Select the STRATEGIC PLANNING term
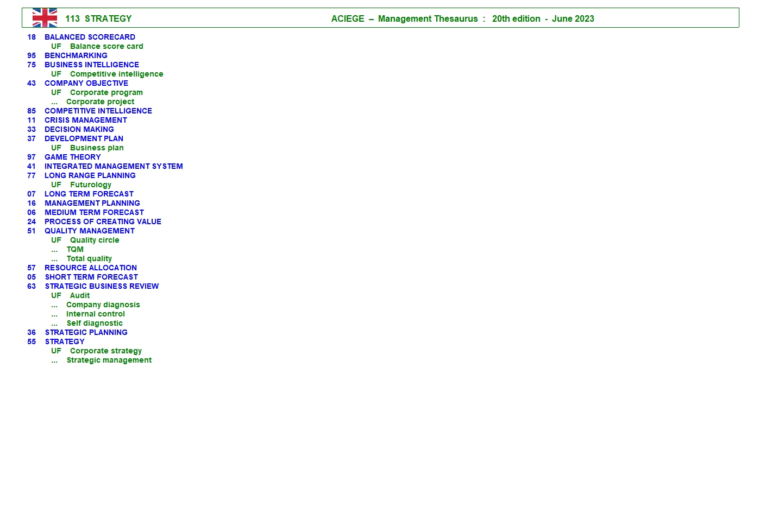 86,332
